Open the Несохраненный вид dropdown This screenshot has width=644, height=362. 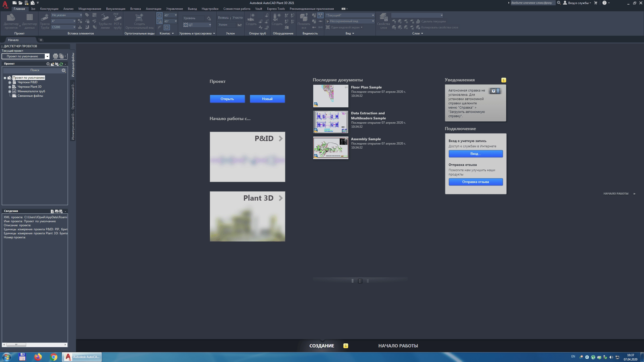pyautogui.click(x=350, y=21)
